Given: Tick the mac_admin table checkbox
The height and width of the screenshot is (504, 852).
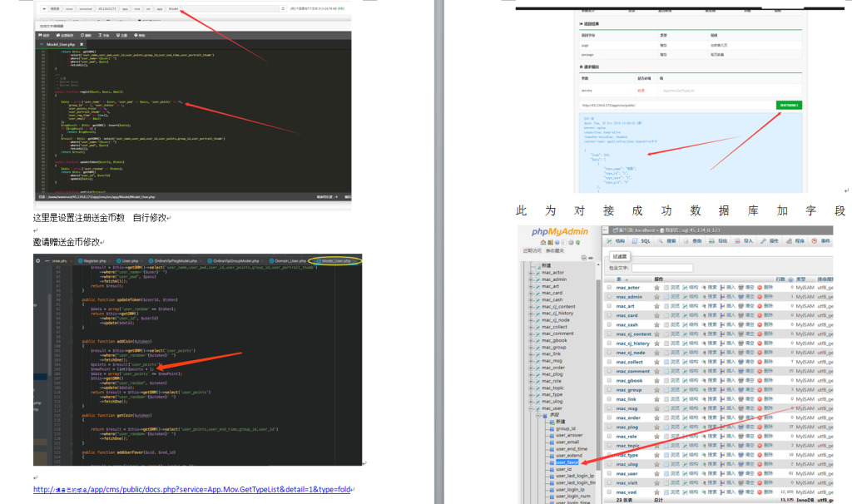Looking at the screenshot, I should click(609, 297).
